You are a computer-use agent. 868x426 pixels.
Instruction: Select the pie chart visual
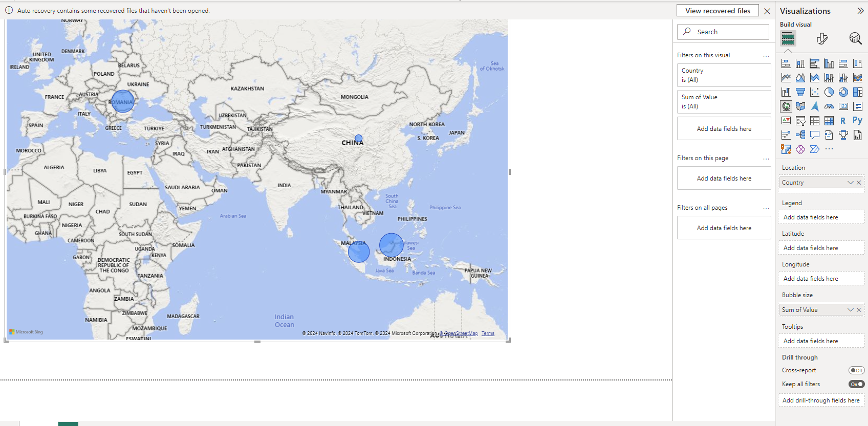(x=829, y=92)
